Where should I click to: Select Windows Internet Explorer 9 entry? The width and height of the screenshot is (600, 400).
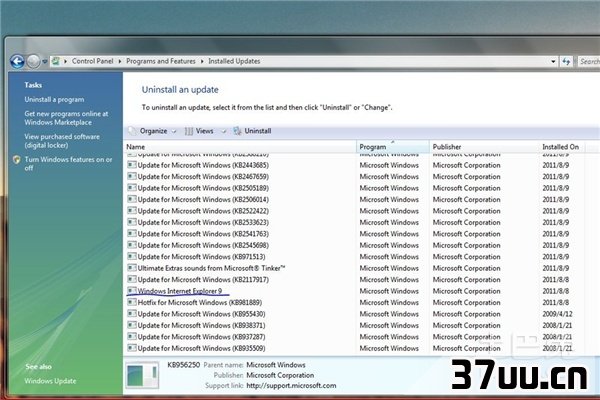(180, 291)
